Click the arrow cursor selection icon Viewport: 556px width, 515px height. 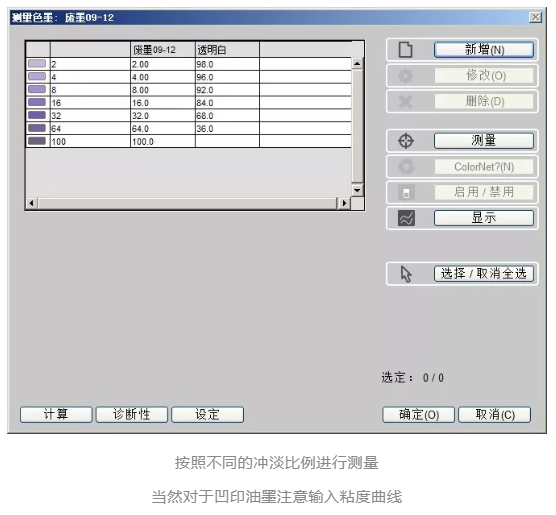tap(406, 274)
